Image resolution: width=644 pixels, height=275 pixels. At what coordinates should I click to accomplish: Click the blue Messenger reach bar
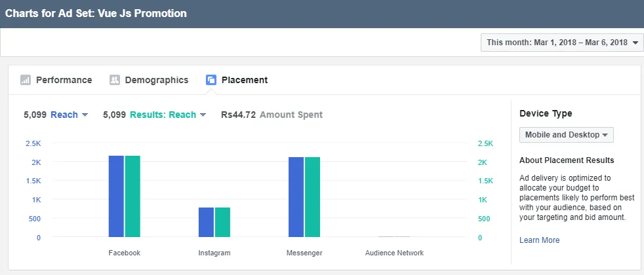point(296,197)
